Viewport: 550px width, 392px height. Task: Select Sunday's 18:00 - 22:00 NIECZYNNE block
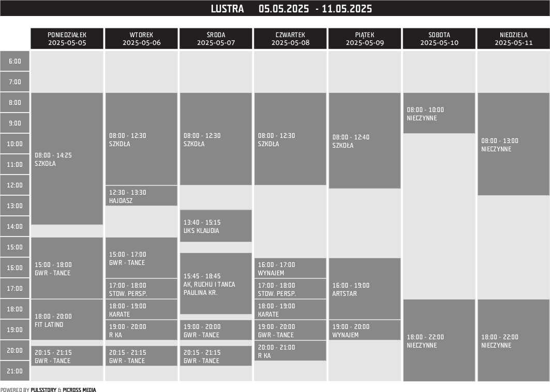pos(513,341)
